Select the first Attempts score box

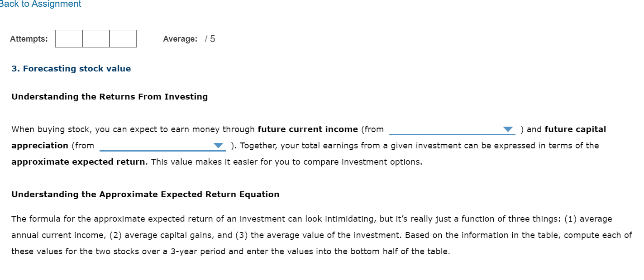(x=68, y=39)
